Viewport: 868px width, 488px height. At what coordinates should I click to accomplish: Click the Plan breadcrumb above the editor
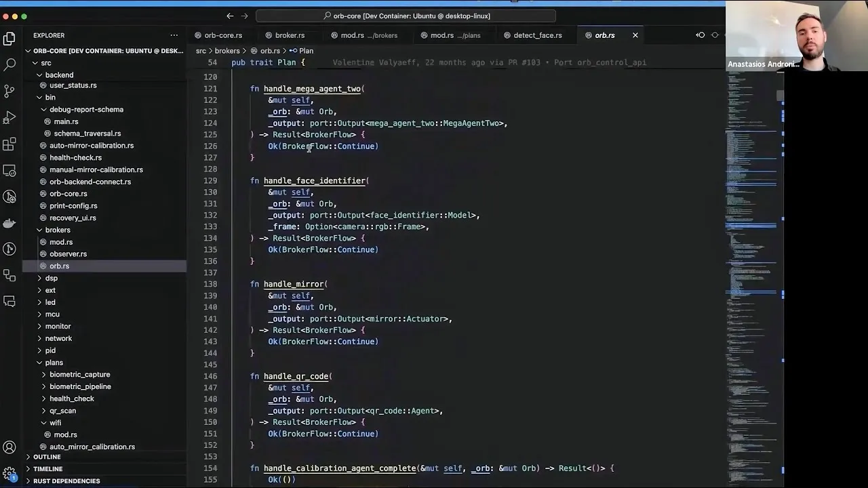[x=306, y=50]
